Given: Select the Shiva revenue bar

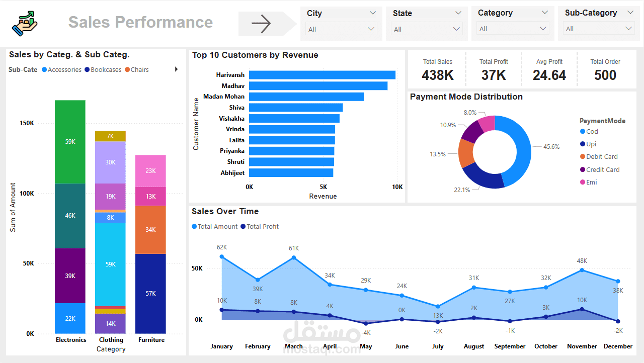Looking at the screenshot, I should (x=296, y=108).
